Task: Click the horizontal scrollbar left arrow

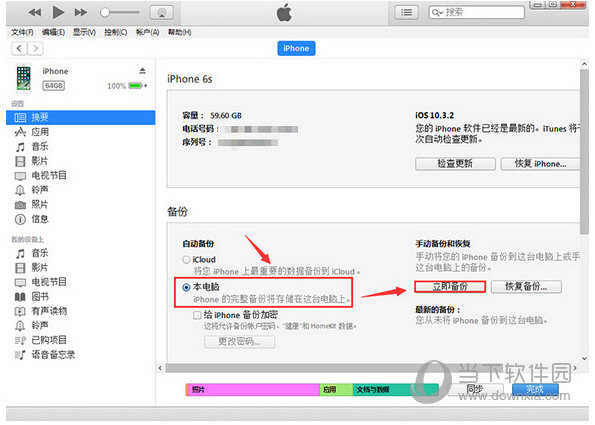Action: [x=160, y=368]
